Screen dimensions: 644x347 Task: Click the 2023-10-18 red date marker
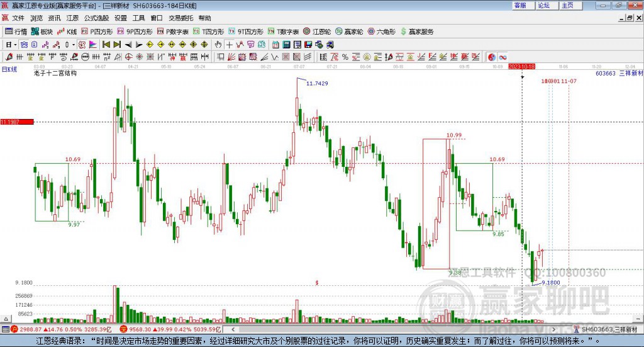(521, 66)
